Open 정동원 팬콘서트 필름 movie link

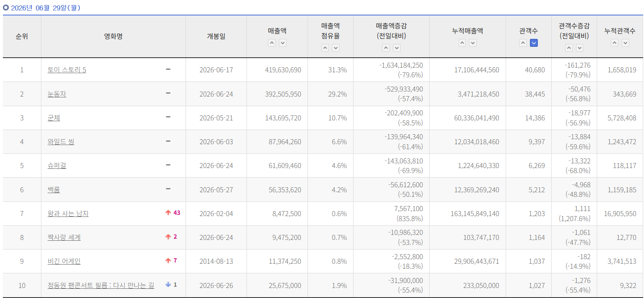(101, 285)
